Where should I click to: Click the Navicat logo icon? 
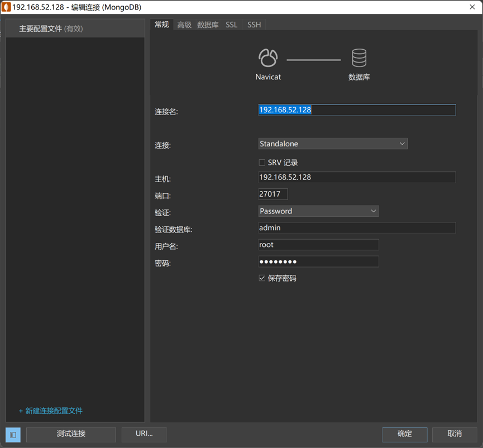268,58
